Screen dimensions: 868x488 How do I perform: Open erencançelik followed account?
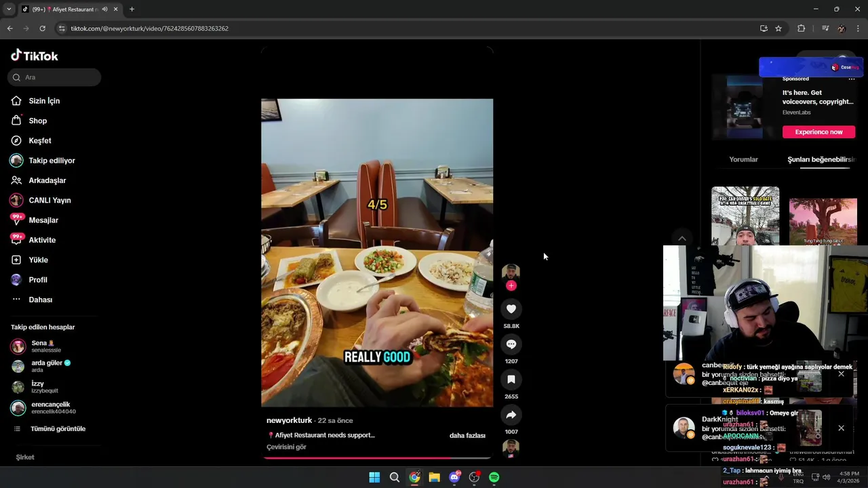47,407
